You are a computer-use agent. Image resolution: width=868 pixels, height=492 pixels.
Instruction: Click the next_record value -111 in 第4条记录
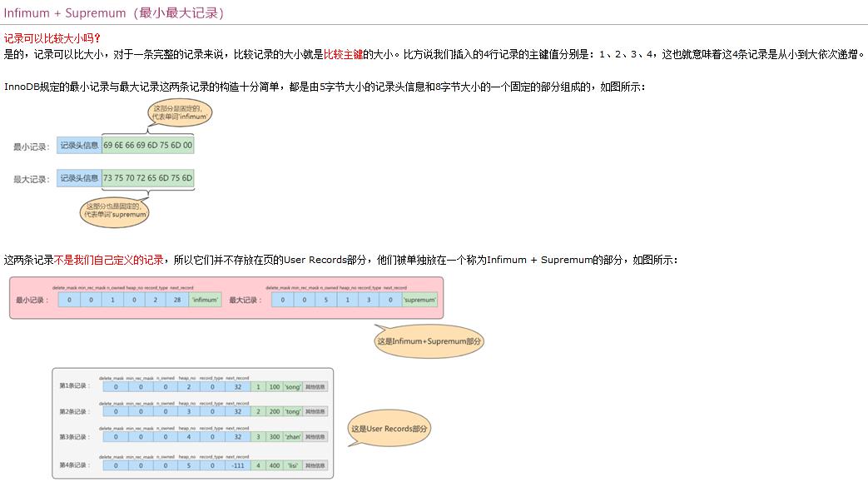tap(237, 465)
